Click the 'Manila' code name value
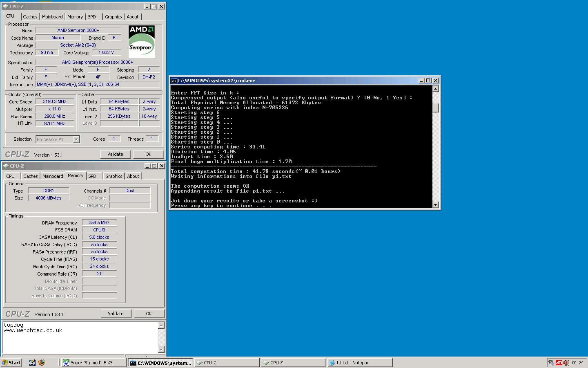Screen dimensions: 588x368 click(58, 38)
